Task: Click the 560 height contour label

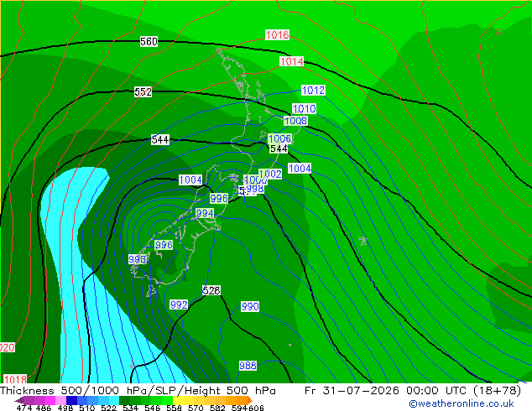Action: [149, 42]
